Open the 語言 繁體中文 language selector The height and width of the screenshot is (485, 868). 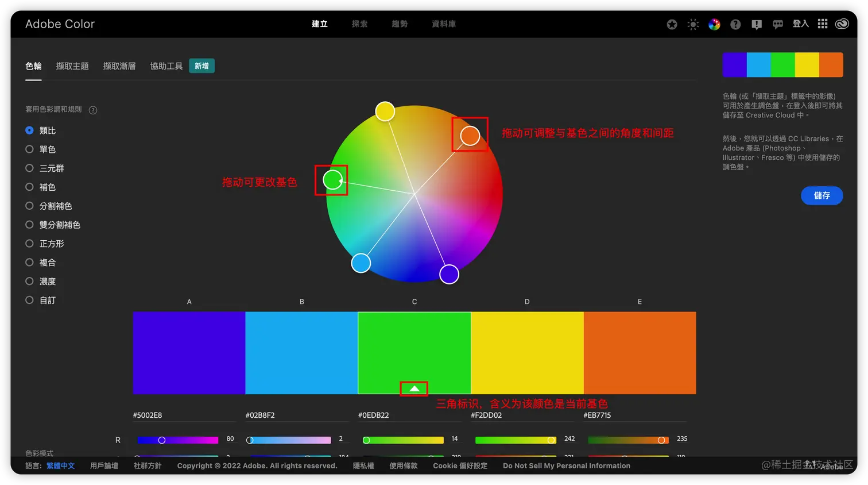[x=60, y=465]
